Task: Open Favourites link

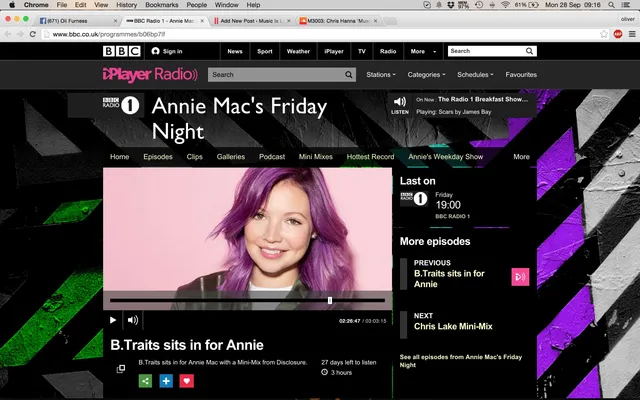Action: [521, 75]
